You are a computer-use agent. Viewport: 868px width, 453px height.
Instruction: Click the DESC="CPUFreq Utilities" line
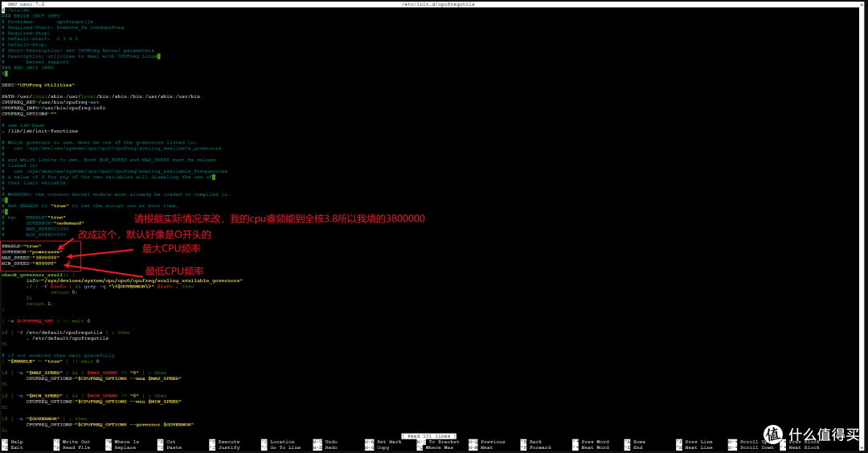click(38, 84)
